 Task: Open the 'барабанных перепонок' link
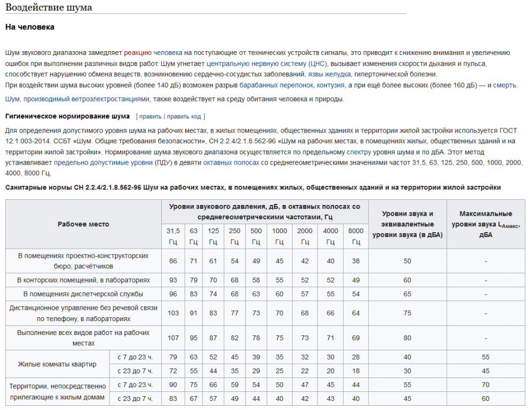tap(277, 85)
